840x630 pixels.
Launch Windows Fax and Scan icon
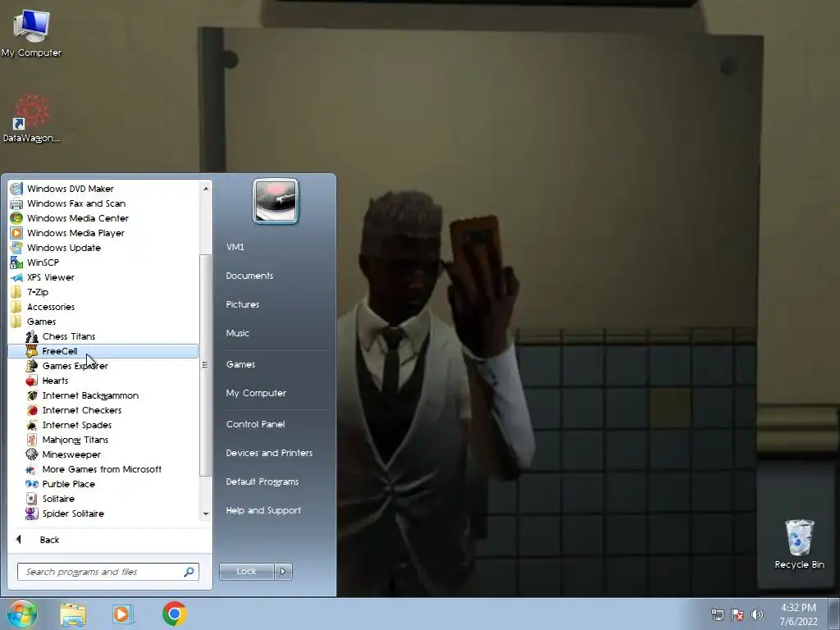(16, 203)
